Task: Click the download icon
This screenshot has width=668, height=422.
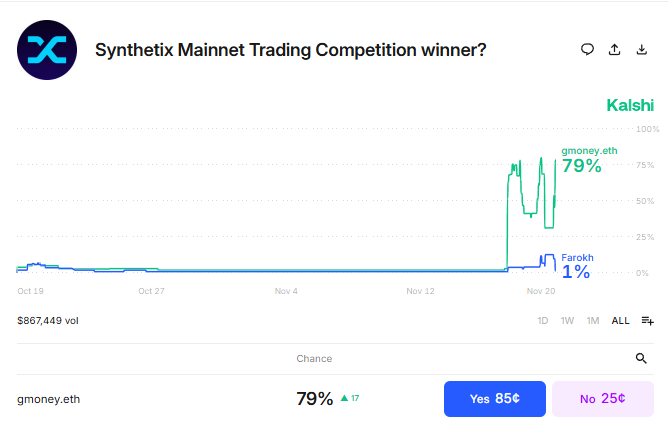Action: [x=641, y=49]
